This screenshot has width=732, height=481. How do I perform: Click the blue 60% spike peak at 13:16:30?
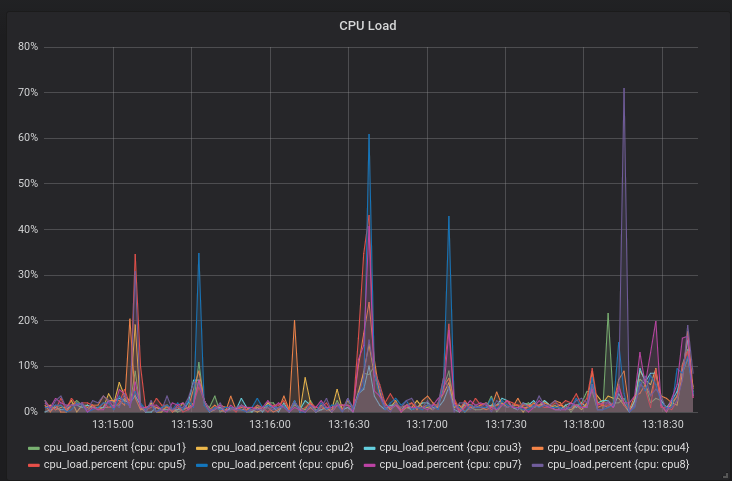[x=369, y=135]
